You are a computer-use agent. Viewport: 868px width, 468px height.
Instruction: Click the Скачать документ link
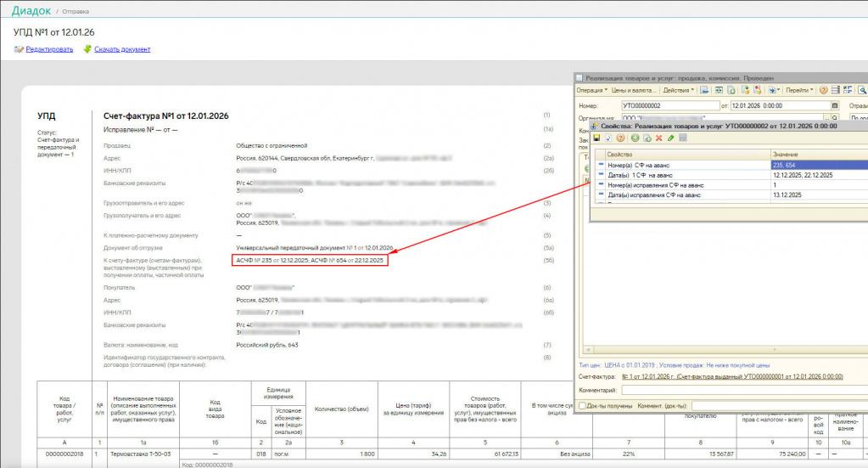point(122,49)
